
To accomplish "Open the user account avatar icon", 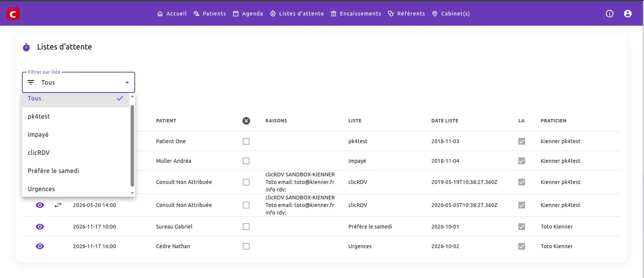I will (x=628, y=14).
